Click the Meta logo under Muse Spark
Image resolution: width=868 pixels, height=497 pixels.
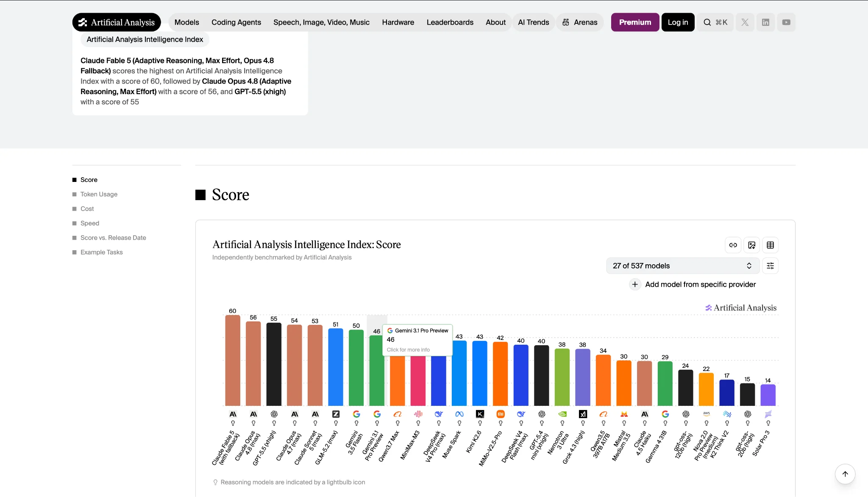pyautogui.click(x=459, y=414)
